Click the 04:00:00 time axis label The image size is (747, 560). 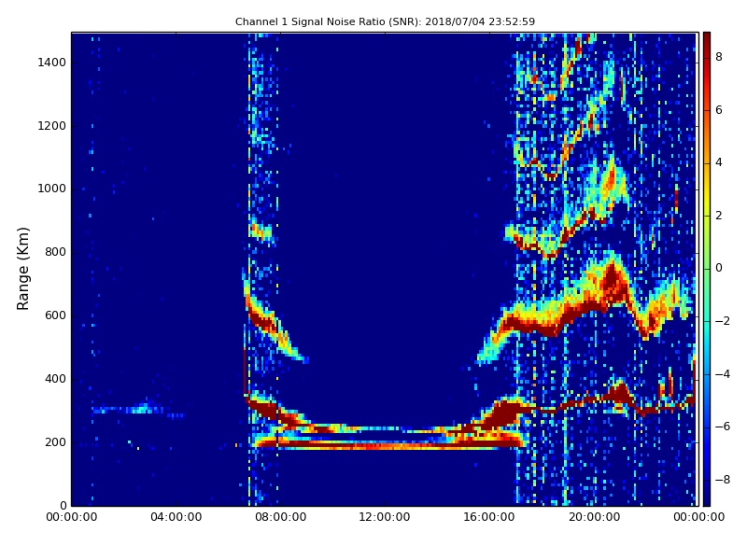click(x=176, y=517)
